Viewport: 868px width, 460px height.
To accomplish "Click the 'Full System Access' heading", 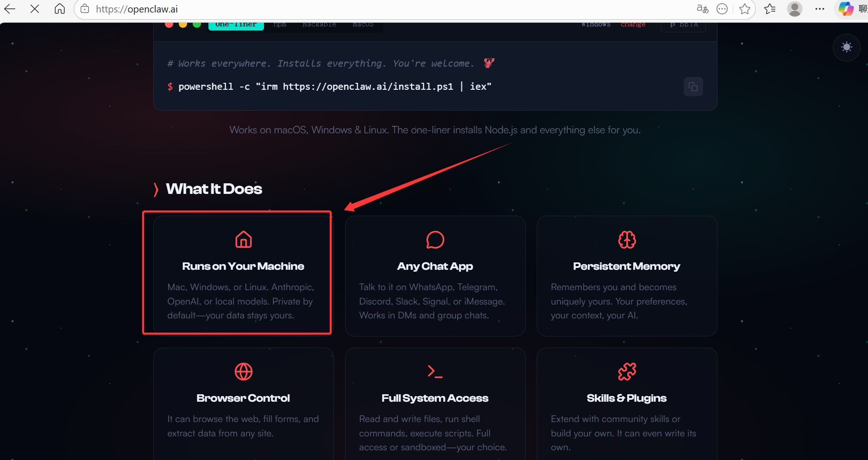I will click(435, 398).
